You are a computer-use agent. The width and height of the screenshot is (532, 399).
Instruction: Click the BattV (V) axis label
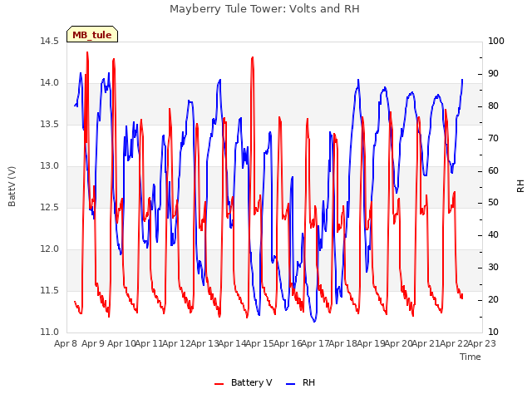[12, 186]
